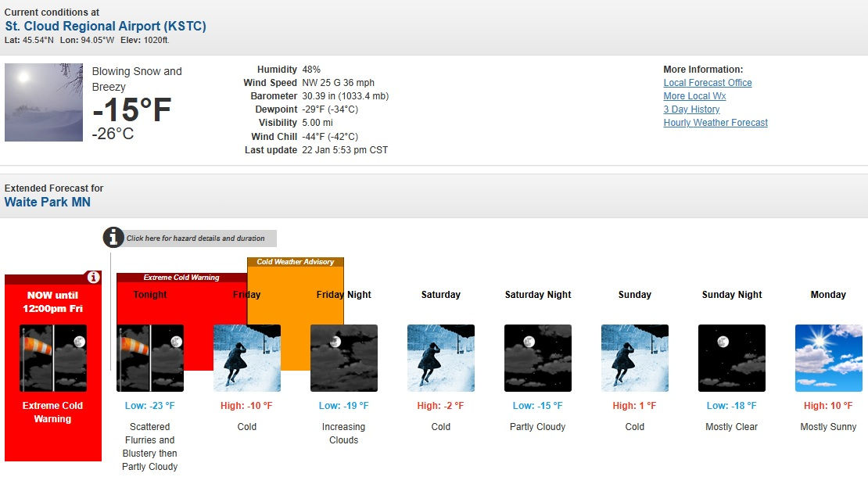The width and height of the screenshot is (868, 477).
Task: Open the More Local Wx link
Action: pyautogui.click(x=694, y=96)
